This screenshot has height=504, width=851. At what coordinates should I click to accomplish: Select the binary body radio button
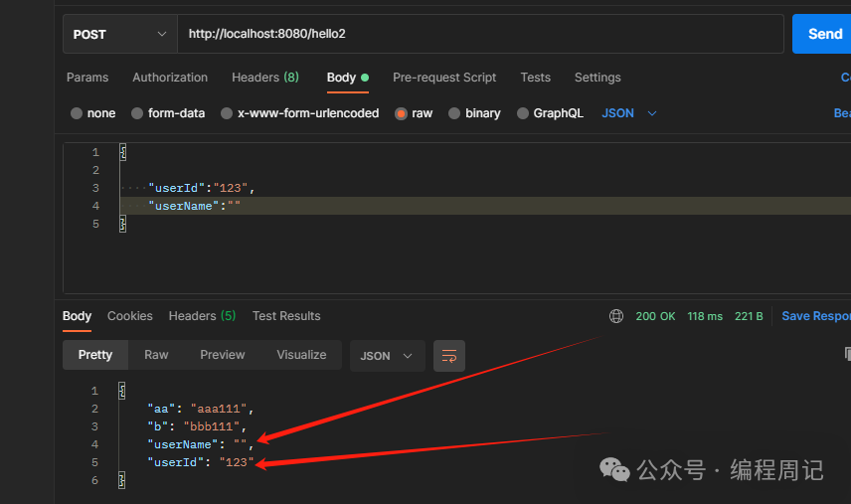point(454,113)
